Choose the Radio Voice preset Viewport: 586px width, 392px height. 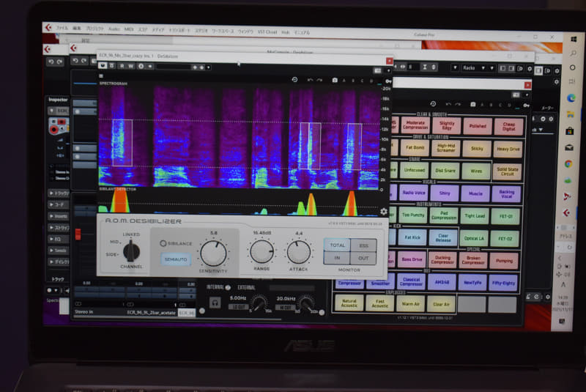coord(414,193)
